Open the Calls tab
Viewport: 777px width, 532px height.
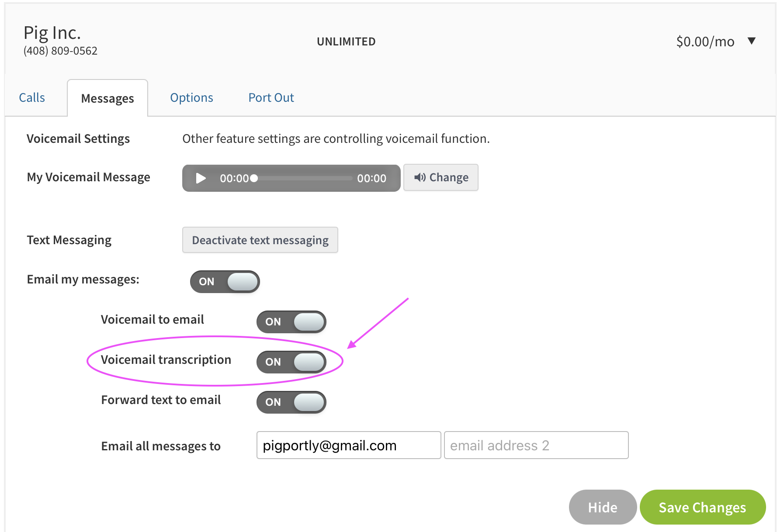(x=32, y=98)
